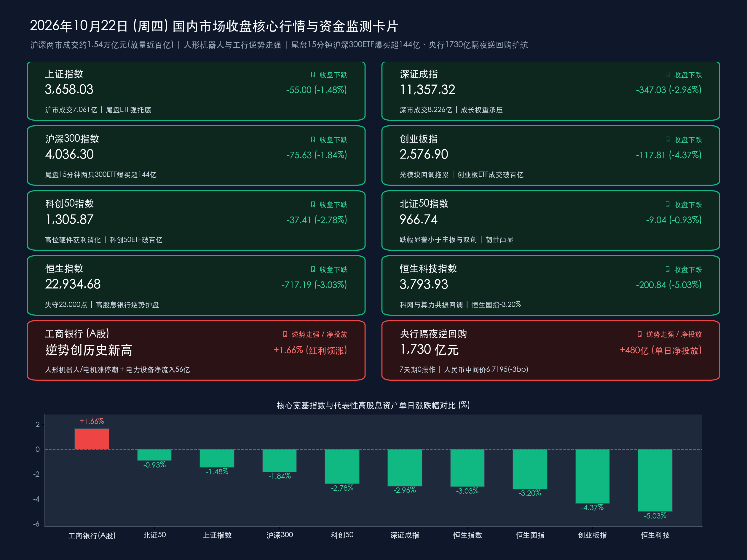
Task: Click the change -200.84 (-5.03%)
Action: pyautogui.click(x=669, y=284)
